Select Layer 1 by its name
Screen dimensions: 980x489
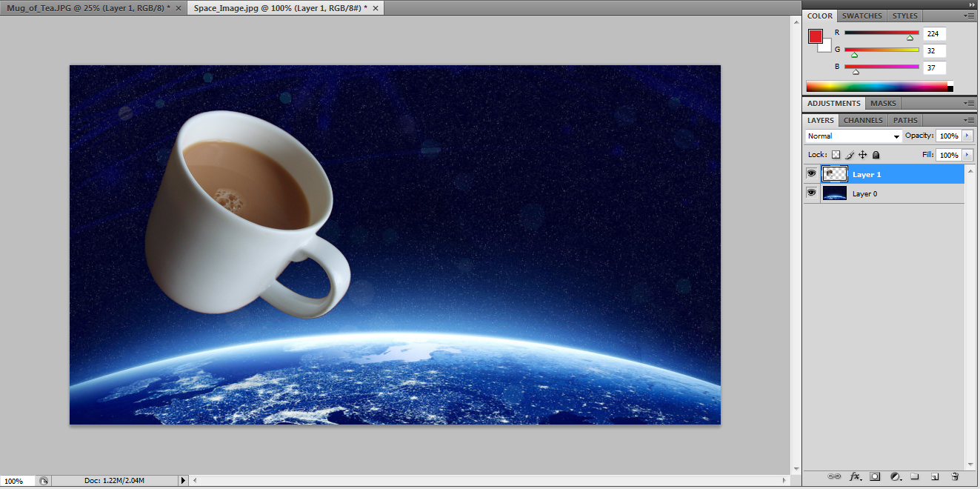coord(867,174)
